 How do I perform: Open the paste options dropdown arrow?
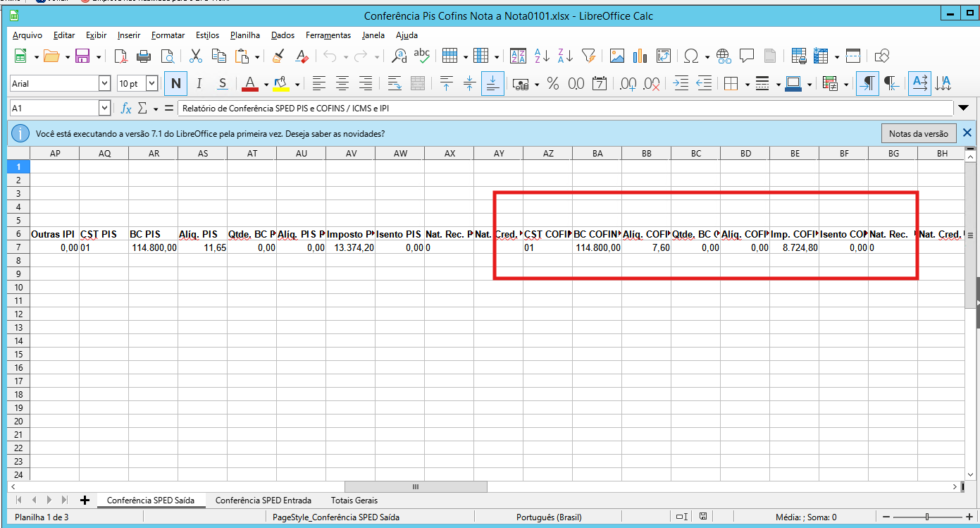coord(257,56)
